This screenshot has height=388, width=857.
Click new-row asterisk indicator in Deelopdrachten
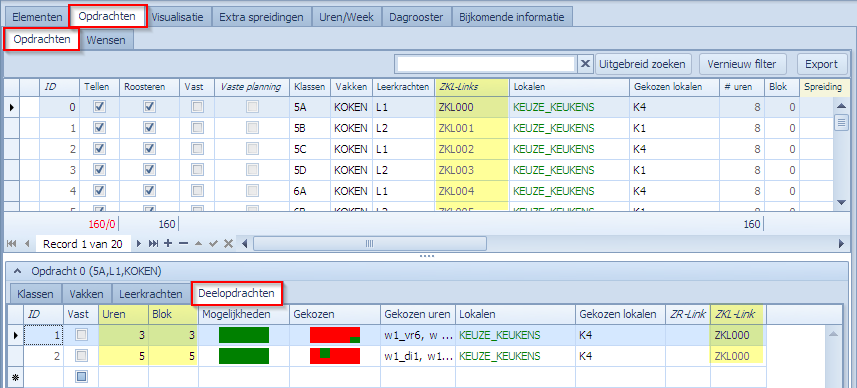(14, 377)
